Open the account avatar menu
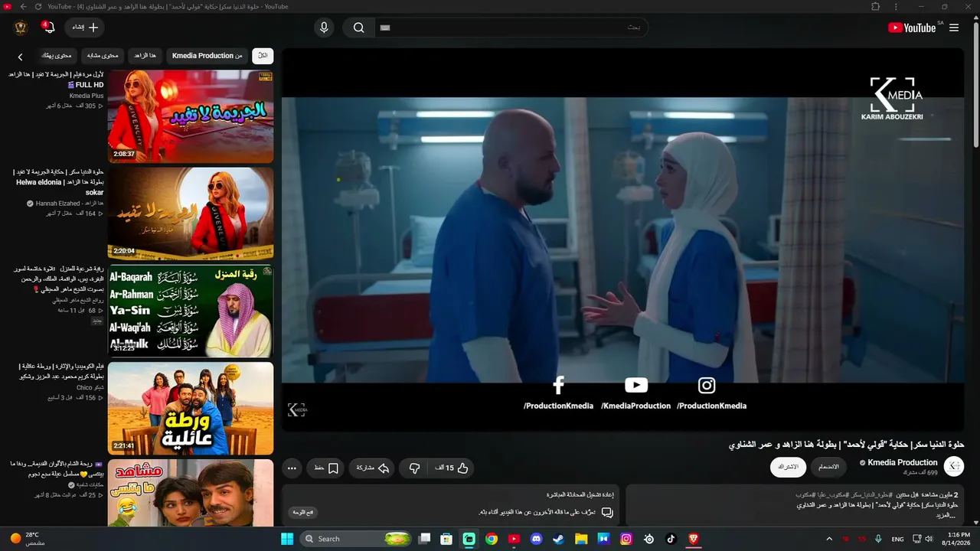This screenshot has height=551, width=980. click(x=21, y=28)
